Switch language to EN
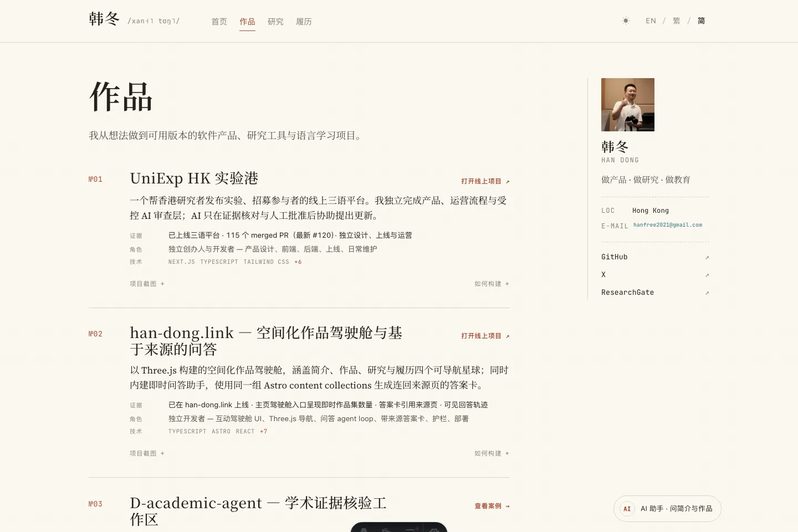 point(651,21)
